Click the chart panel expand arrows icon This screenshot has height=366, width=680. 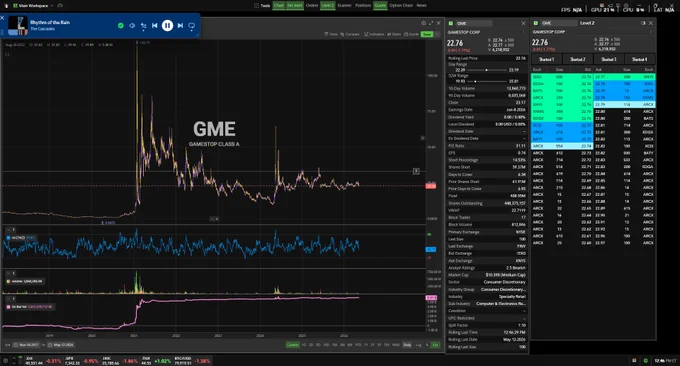pos(431,23)
